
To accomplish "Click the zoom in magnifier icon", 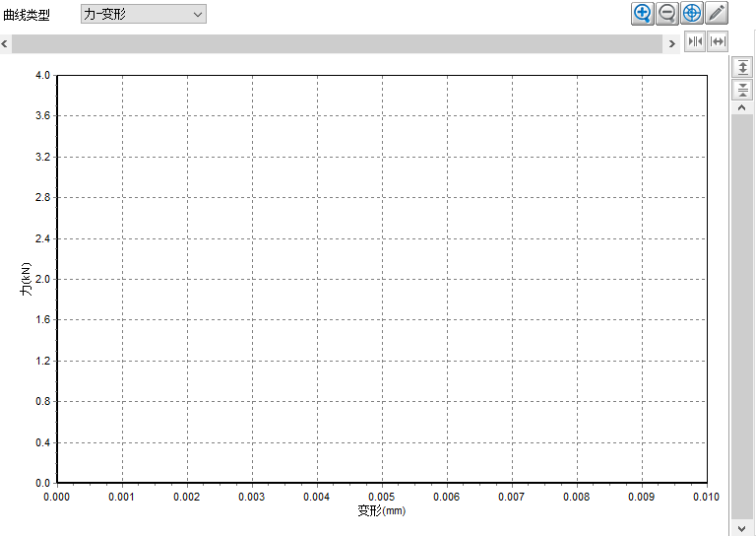I will [643, 13].
